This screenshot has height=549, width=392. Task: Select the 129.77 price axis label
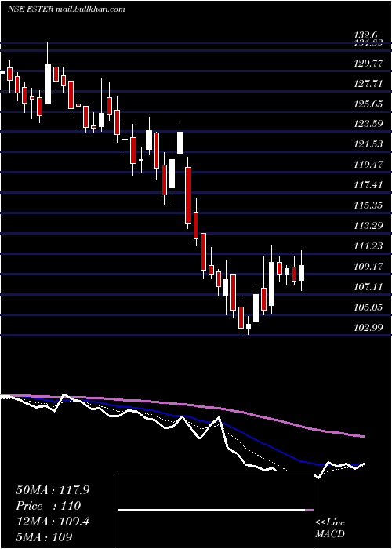pos(368,64)
